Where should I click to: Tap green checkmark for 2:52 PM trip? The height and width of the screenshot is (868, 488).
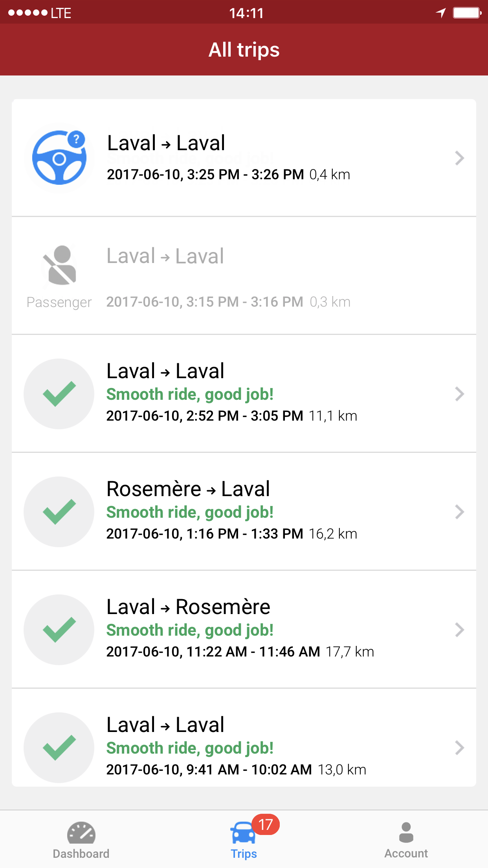click(59, 394)
